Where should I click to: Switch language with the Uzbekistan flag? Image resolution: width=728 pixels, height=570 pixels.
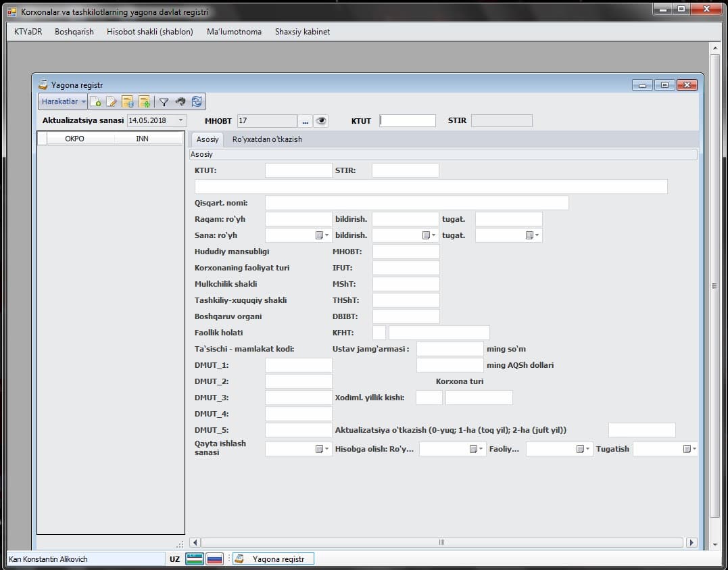[x=195, y=559]
